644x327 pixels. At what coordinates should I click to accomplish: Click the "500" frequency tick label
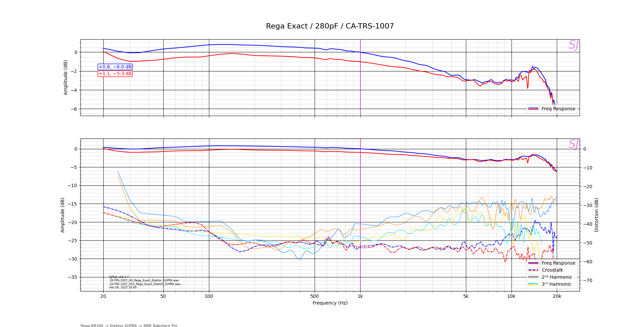tap(315, 296)
